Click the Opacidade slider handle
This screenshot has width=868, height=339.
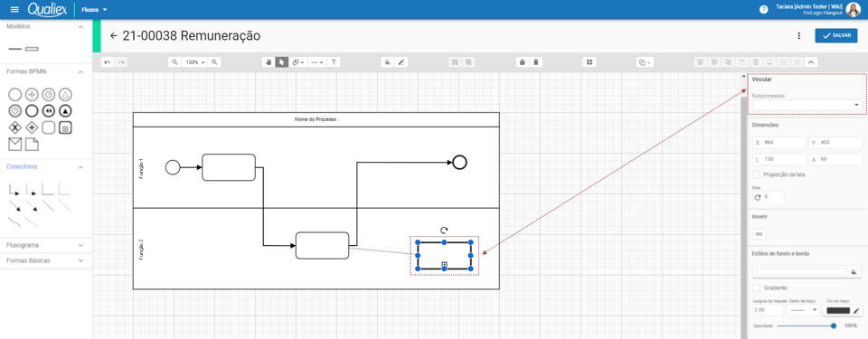pyautogui.click(x=834, y=325)
